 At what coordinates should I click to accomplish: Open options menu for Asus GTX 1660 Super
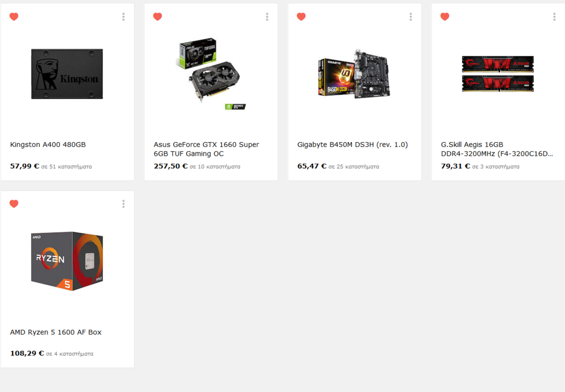pyautogui.click(x=267, y=16)
